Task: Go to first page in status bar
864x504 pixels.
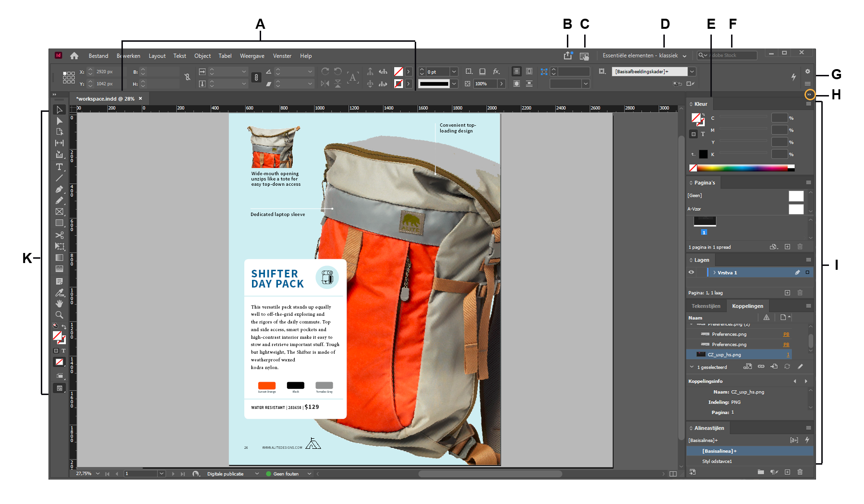Action: (107, 474)
